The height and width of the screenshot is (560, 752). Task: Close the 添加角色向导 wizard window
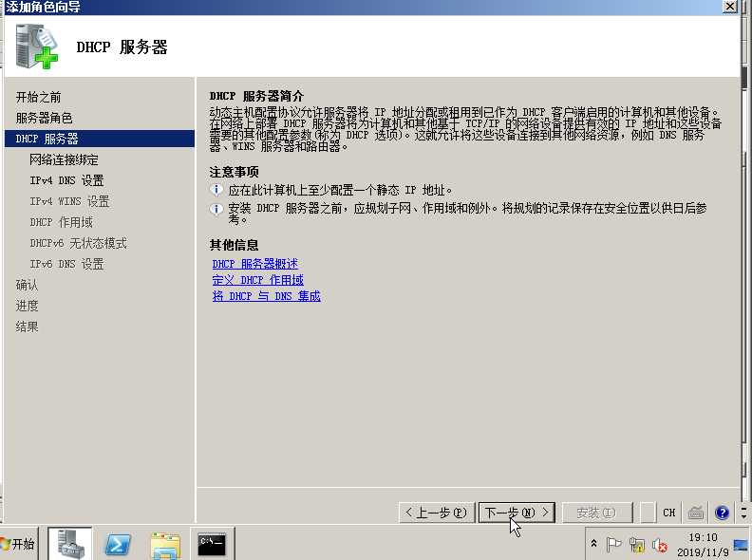tap(730, 7)
